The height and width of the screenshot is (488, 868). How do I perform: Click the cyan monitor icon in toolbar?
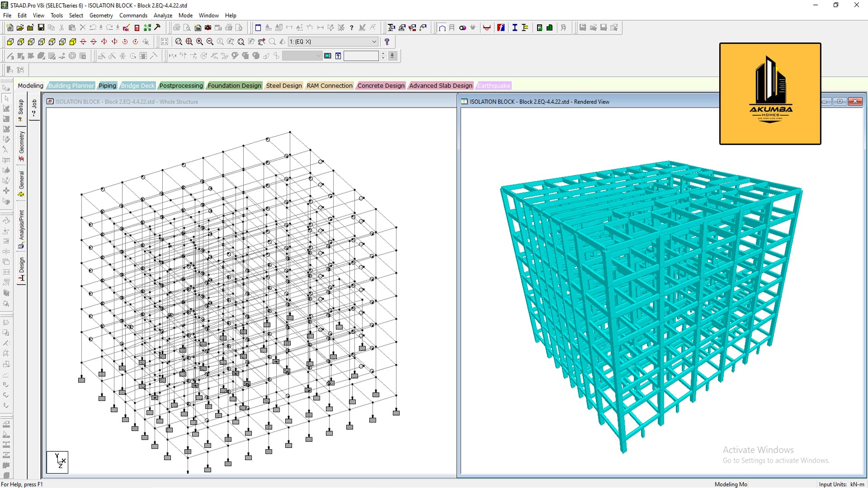coord(328,56)
